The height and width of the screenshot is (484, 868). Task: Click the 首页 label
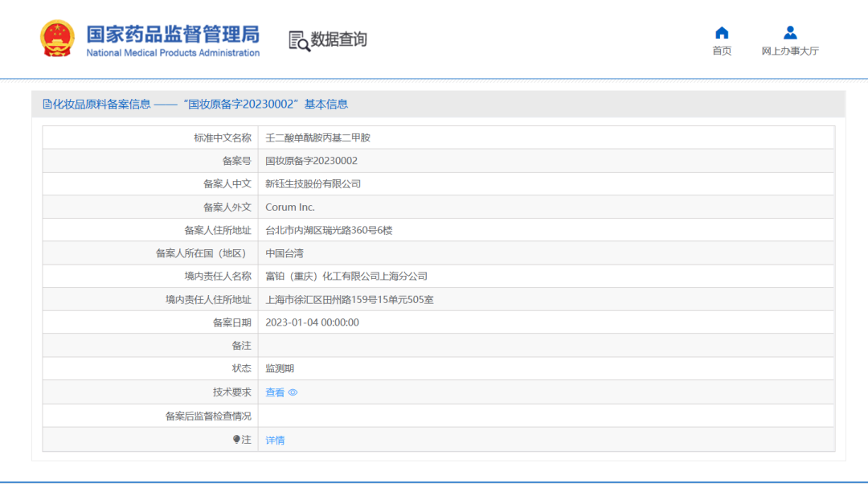point(721,51)
